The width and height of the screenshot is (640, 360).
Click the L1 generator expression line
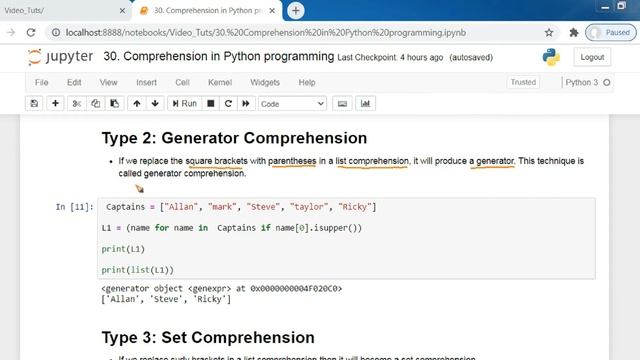[x=231, y=228]
